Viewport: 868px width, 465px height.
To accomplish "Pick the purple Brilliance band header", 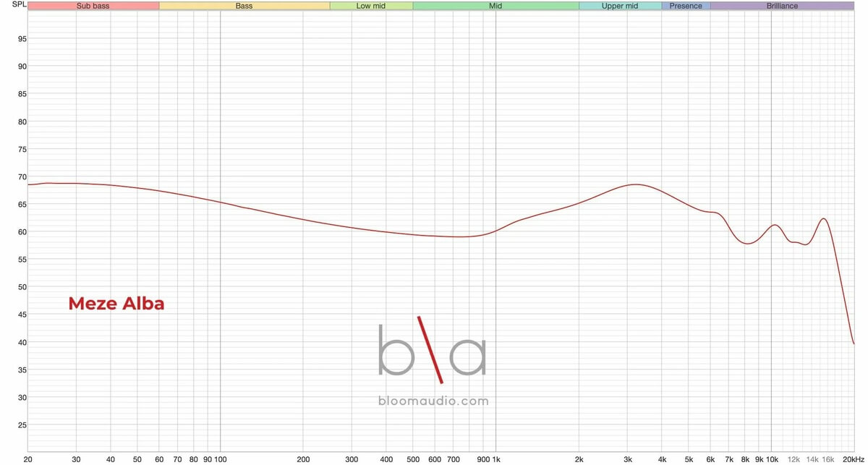I will point(782,6).
